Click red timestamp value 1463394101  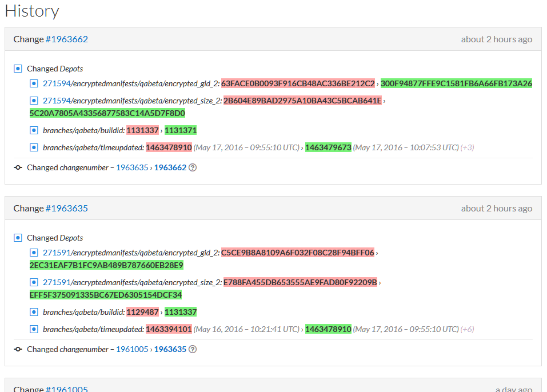169,329
